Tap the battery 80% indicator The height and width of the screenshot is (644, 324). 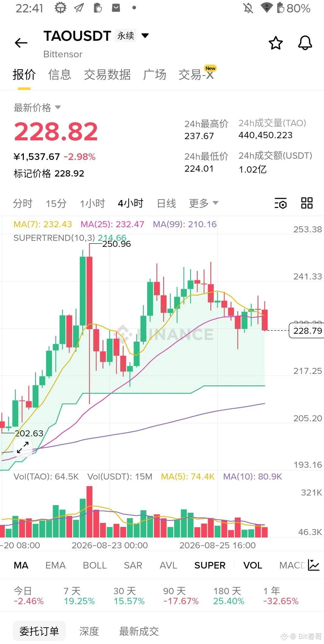[x=293, y=8]
